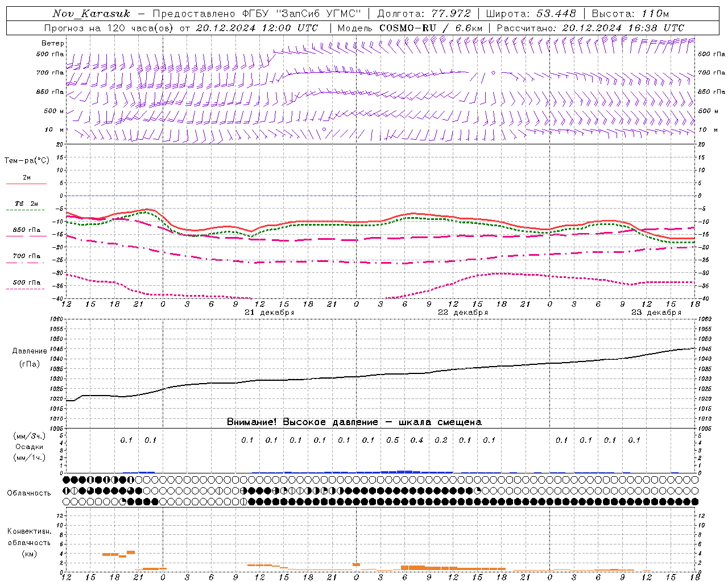Click the date label "21 декабря" under the temperature chart
Screen dimensions: 728x582
pos(270,313)
